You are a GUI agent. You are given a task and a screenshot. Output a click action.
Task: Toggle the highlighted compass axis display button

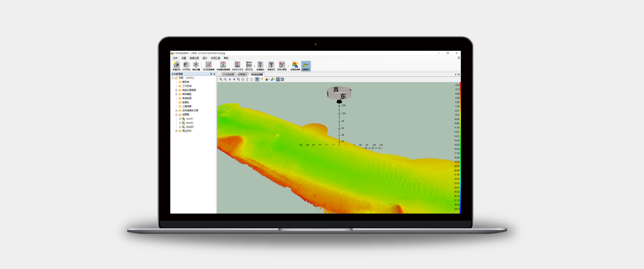coord(257,79)
